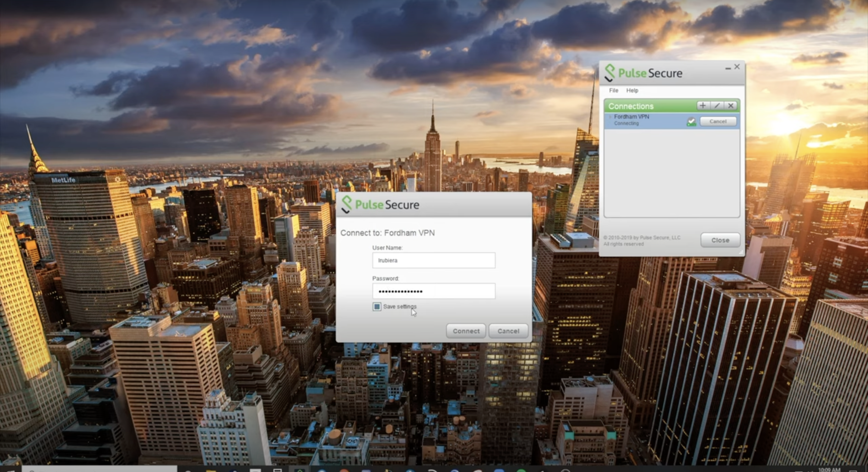This screenshot has width=868, height=472.
Task: Click the User Name input field
Action: [x=434, y=260]
